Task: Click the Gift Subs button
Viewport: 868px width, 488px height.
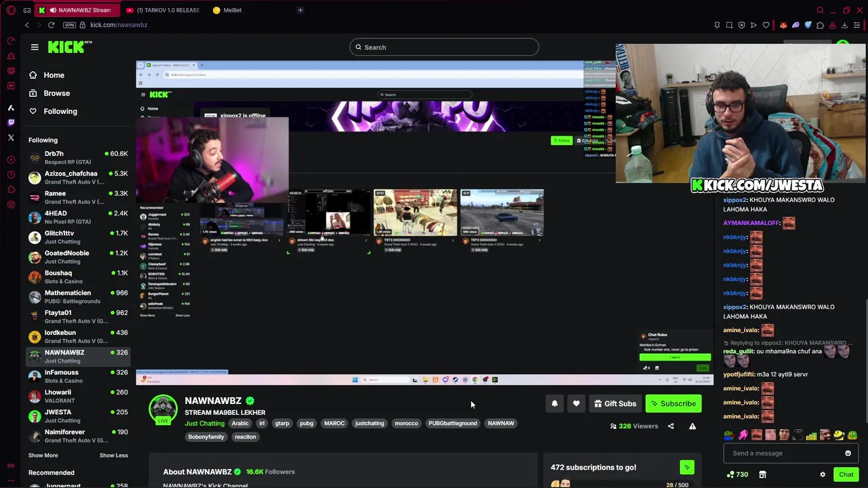Action: [615, 404]
